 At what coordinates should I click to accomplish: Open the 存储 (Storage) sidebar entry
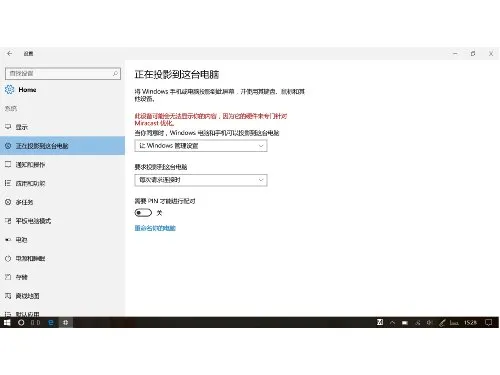[62, 277]
